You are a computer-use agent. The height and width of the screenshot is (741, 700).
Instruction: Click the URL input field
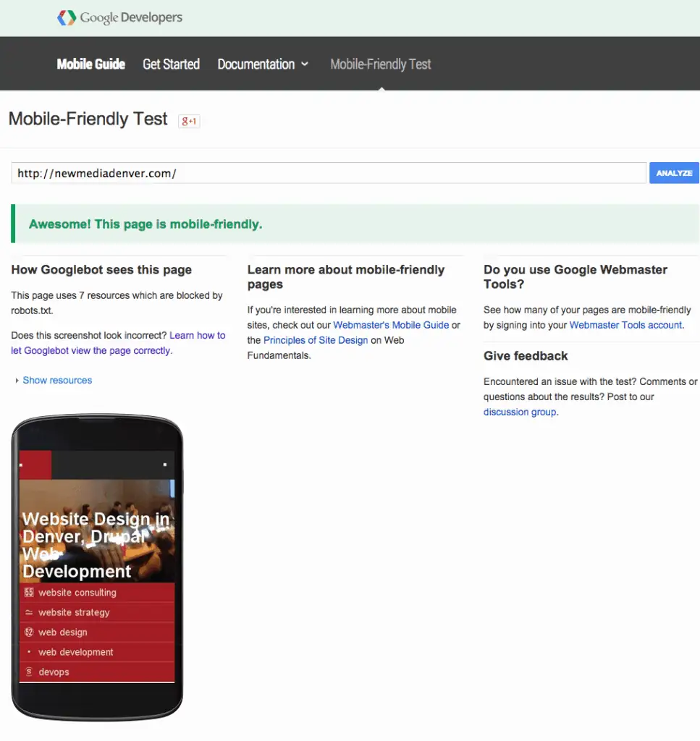tap(329, 173)
